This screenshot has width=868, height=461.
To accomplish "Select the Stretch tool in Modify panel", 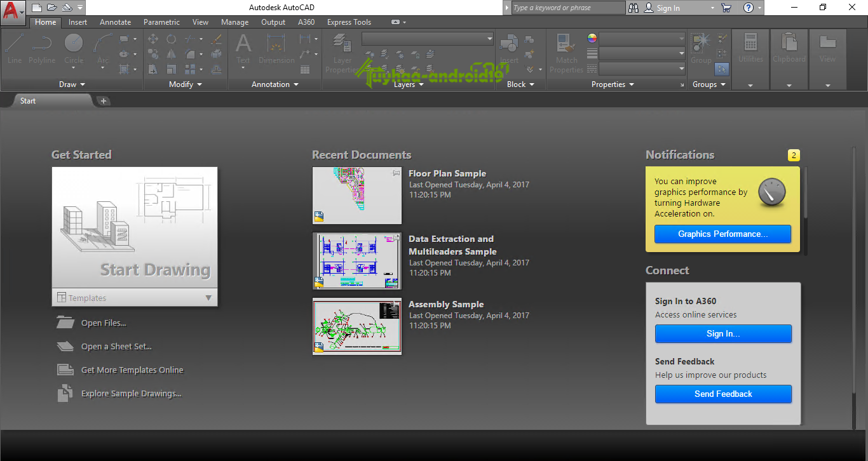I will (153, 69).
